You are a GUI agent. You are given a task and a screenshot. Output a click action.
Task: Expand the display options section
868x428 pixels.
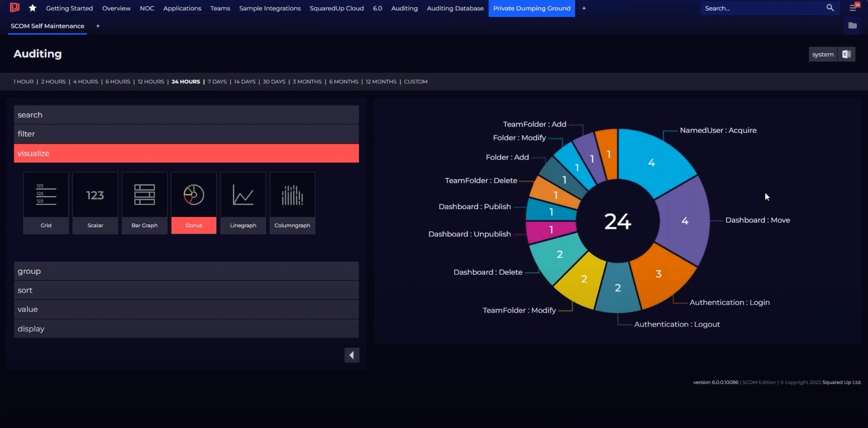(186, 328)
